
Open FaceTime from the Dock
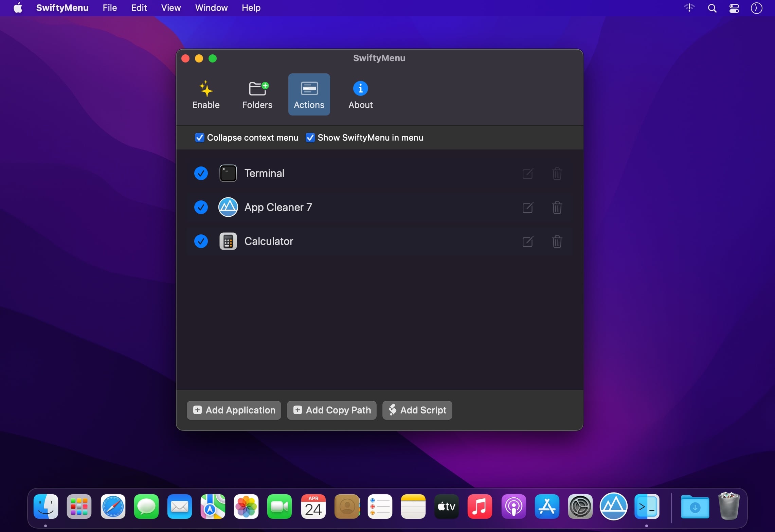(x=280, y=507)
